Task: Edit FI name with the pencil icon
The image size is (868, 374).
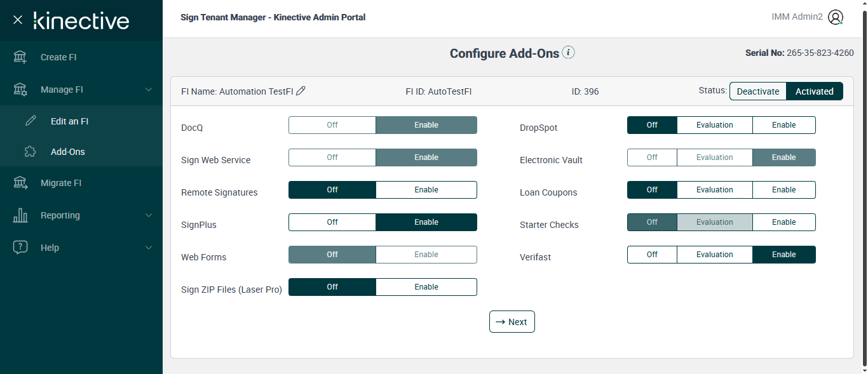Action: point(301,91)
